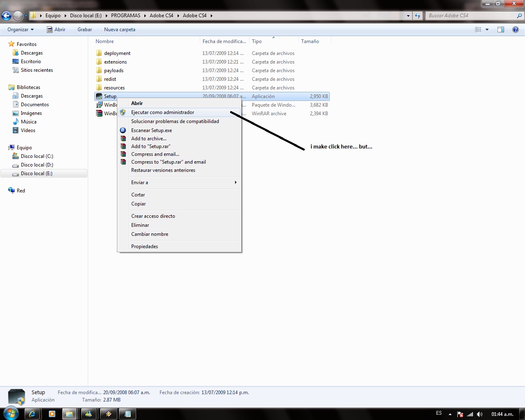Screen dimensions: 525x420
Task: Open Propiedades from the context menu
Action: click(x=179, y=247)
